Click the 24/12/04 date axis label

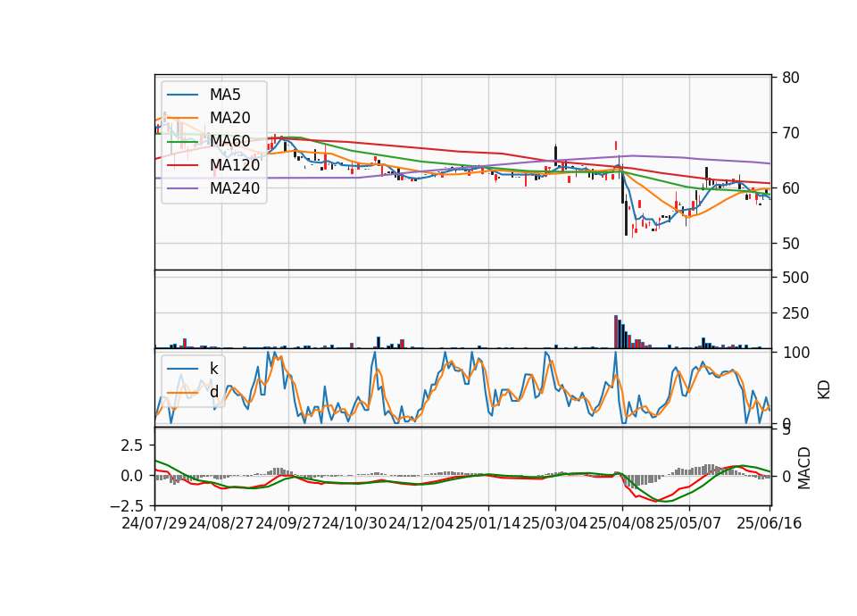click(x=421, y=523)
